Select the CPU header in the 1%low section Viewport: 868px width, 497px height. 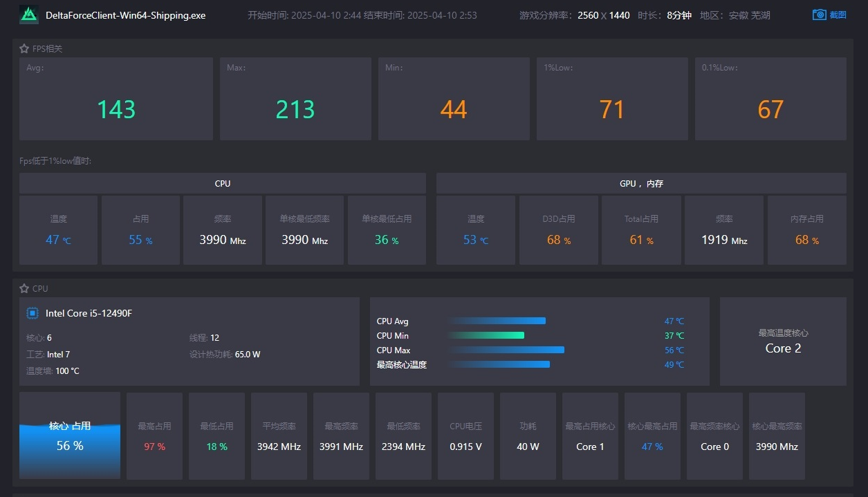[x=223, y=184]
